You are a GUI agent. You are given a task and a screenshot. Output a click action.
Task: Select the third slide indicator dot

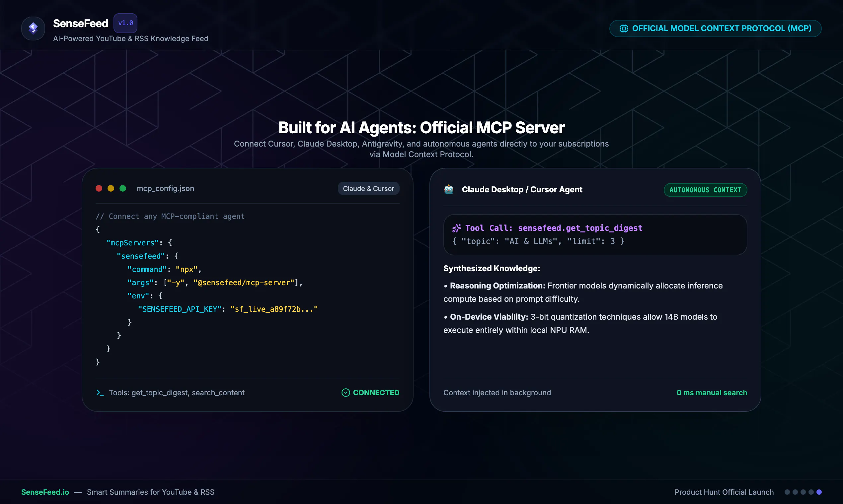pos(803,492)
